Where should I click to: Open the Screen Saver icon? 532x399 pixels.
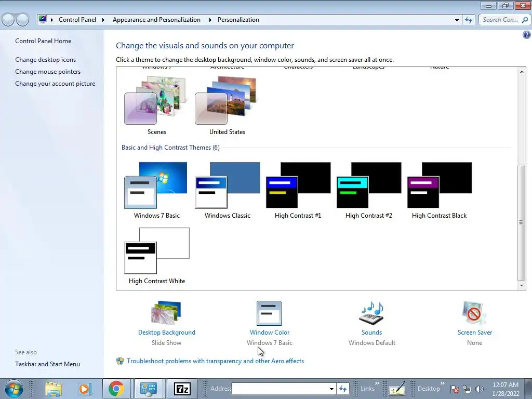[x=474, y=313]
